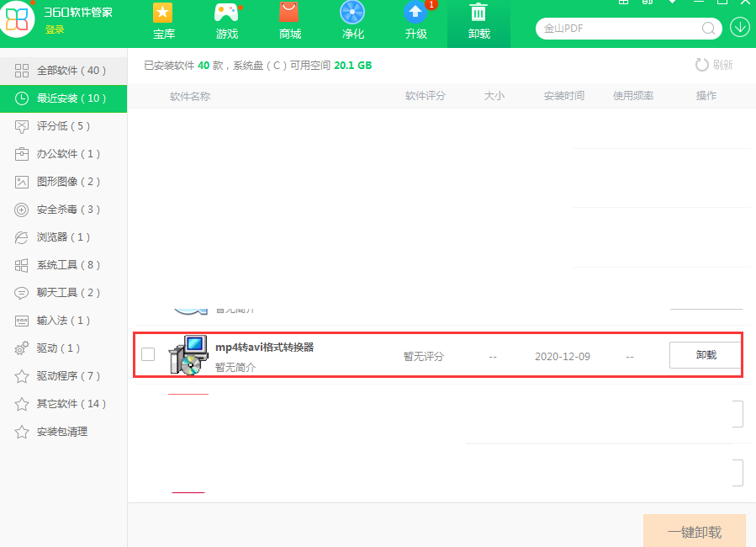Open the 净化 cleanup tool
Screen dimensions: 756x547
[352, 22]
